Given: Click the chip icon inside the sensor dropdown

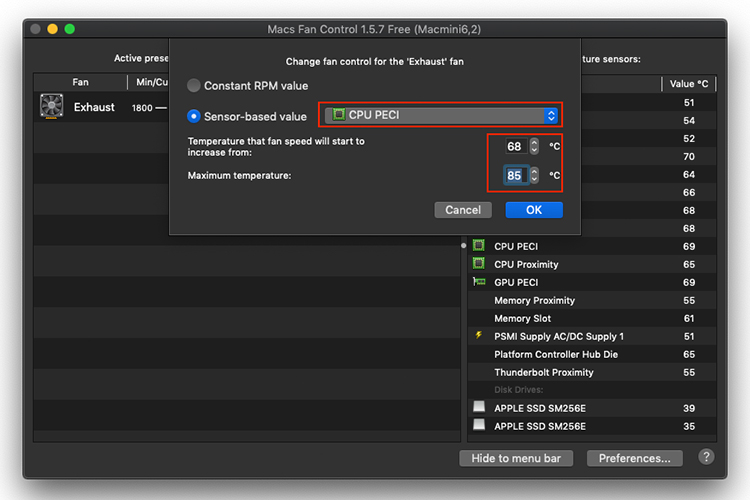Looking at the screenshot, I should [x=339, y=114].
